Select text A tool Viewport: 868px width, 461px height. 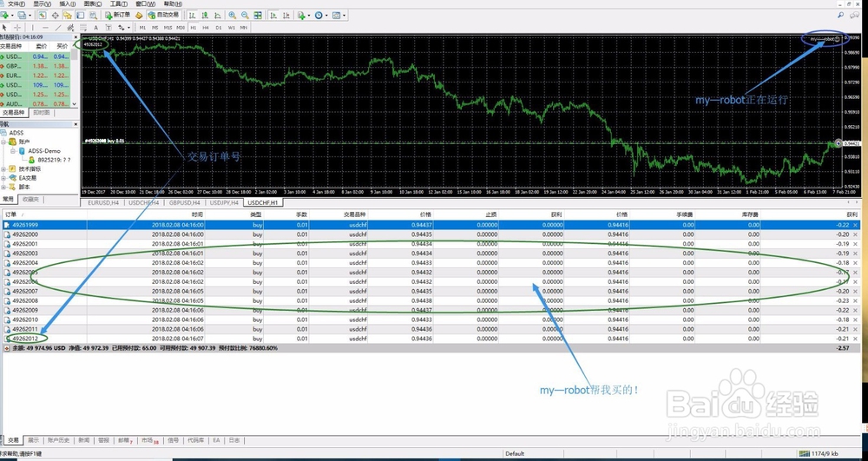click(x=95, y=27)
